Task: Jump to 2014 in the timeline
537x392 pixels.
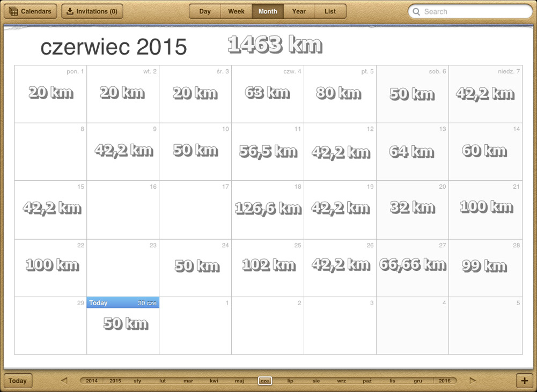Action: pos(92,381)
